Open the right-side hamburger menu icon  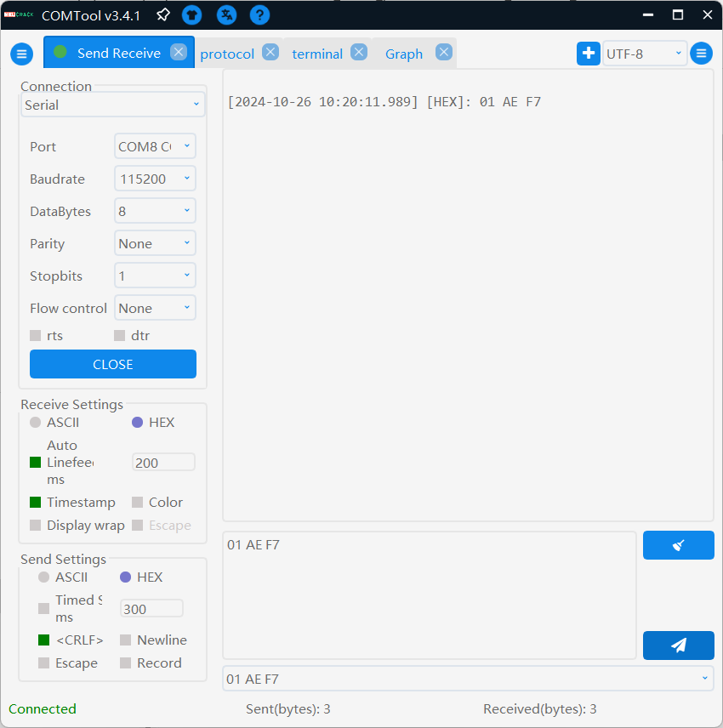[x=701, y=54]
